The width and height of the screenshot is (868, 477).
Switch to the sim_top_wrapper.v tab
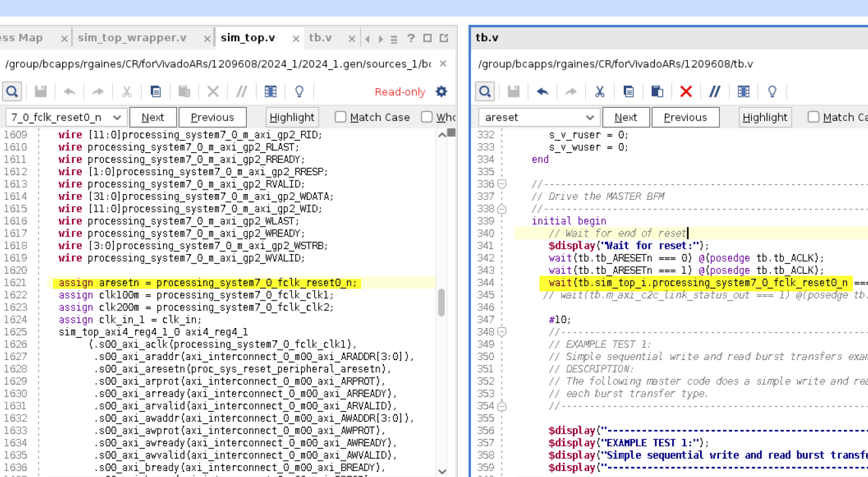pyautogui.click(x=132, y=38)
